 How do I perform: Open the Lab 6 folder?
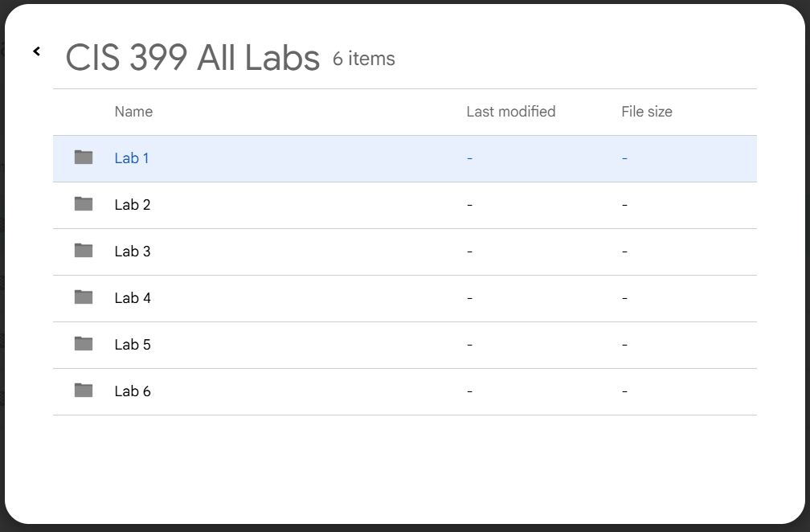(132, 391)
